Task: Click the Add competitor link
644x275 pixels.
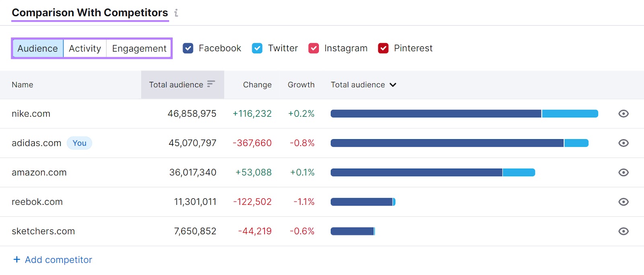Action: pos(58,260)
